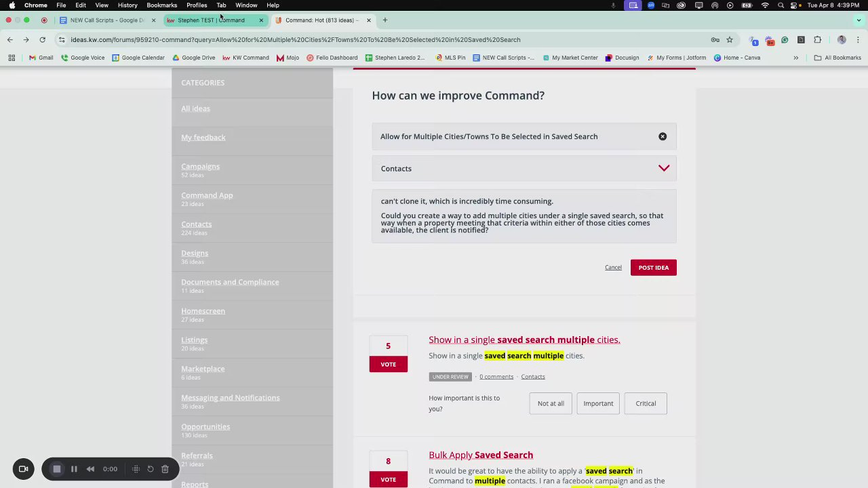
Task: Open the Extensions puzzle icon
Action: click(817, 40)
